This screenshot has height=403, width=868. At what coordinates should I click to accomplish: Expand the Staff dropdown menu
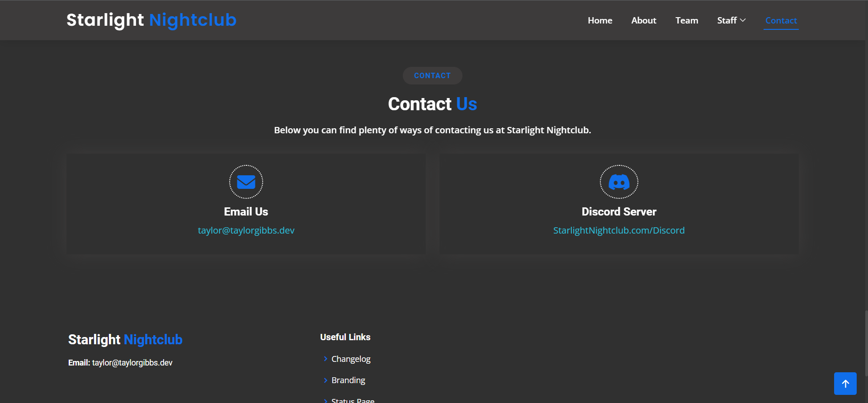pos(731,20)
